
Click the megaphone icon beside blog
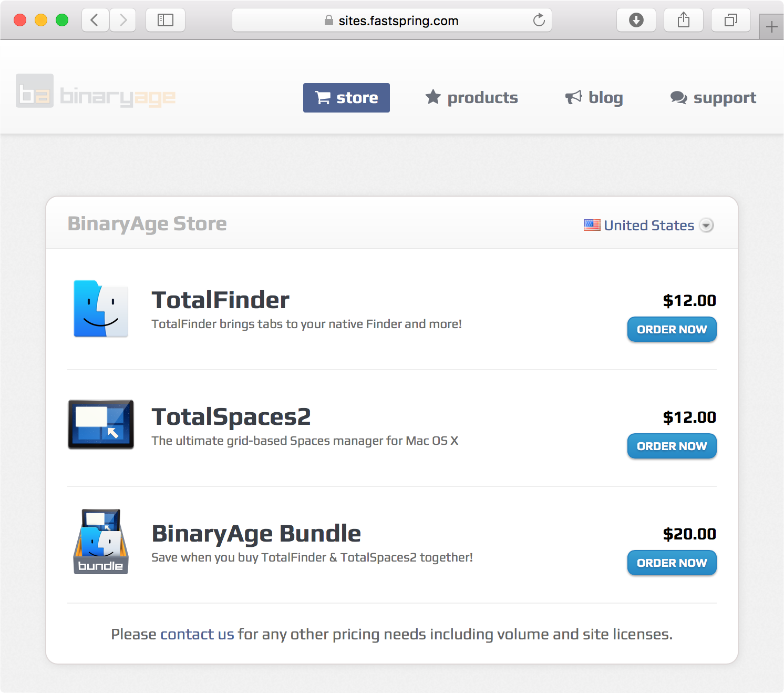[x=573, y=97]
